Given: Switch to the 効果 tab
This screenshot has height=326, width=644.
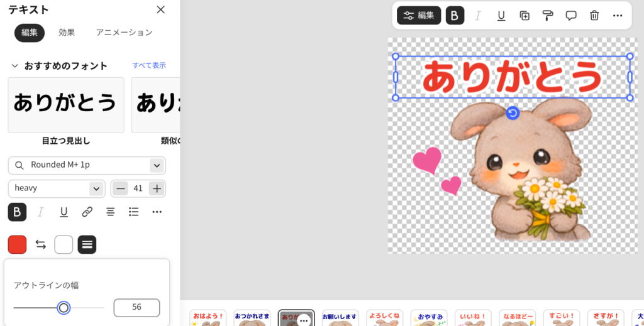Looking at the screenshot, I should coord(67,33).
